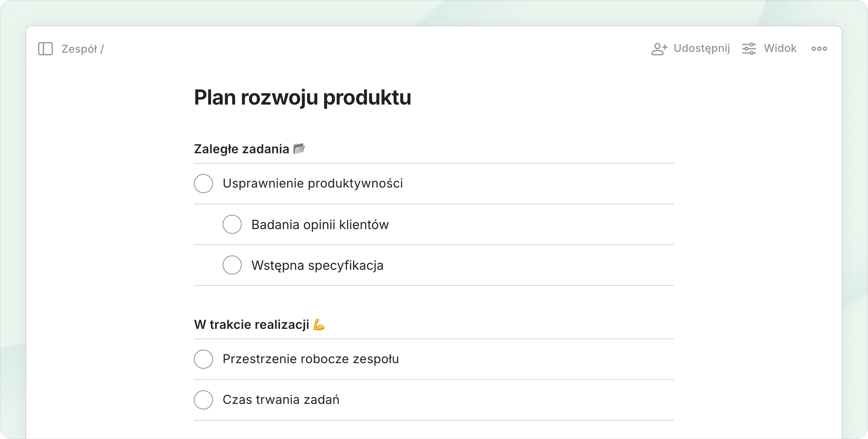Toggle the sidebar panel icon
Image resolution: width=868 pixels, height=439 pixels.
coord(45,49)
